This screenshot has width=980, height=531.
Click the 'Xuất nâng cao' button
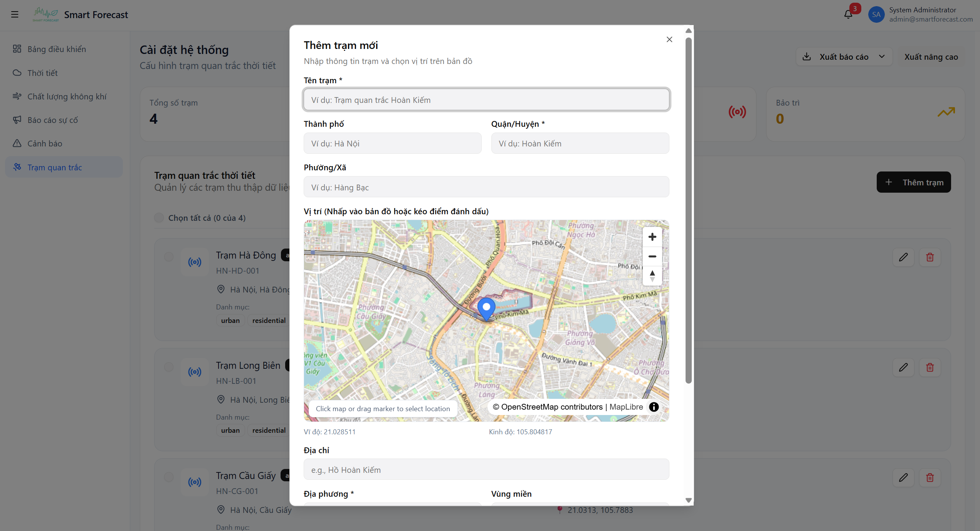point(931,57)
